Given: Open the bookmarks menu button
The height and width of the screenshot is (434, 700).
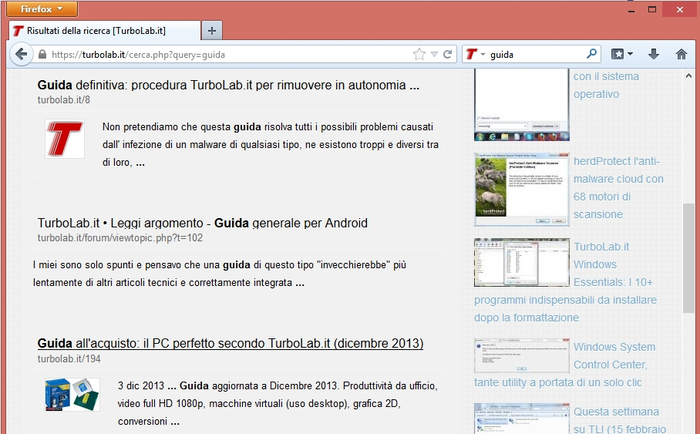Looking at the screenshot, I should 617,54.
